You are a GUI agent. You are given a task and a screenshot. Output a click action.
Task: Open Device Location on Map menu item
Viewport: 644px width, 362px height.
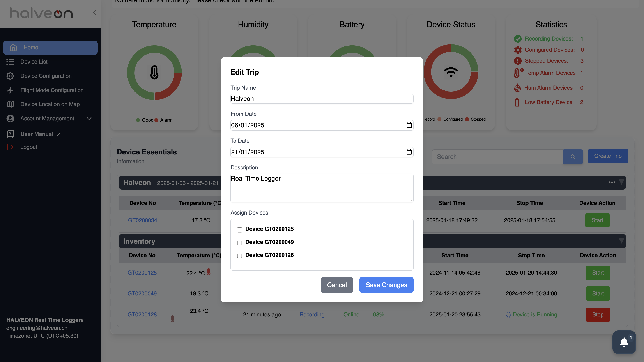coord(50,104)
